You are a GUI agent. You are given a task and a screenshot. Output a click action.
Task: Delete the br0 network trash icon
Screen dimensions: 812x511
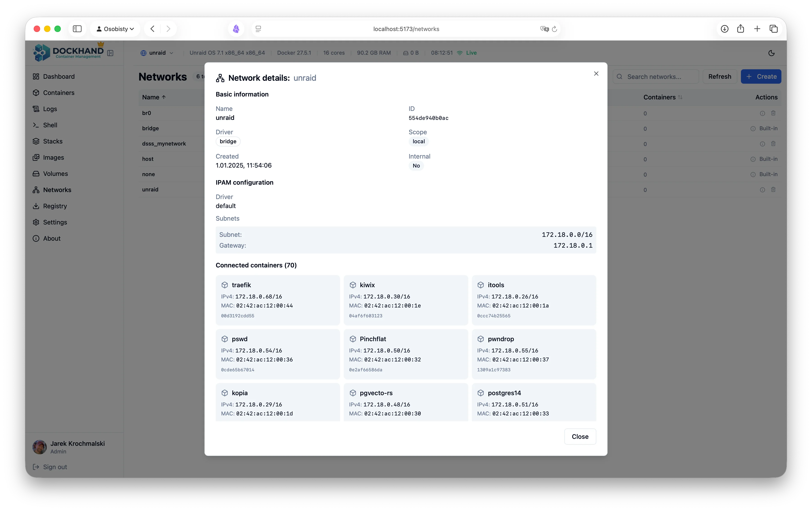773,113
